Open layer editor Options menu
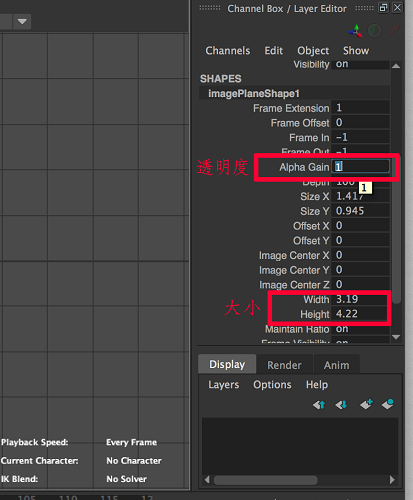Screen dimensions: 413x500 pyautogui.click(x=272, y=385)
